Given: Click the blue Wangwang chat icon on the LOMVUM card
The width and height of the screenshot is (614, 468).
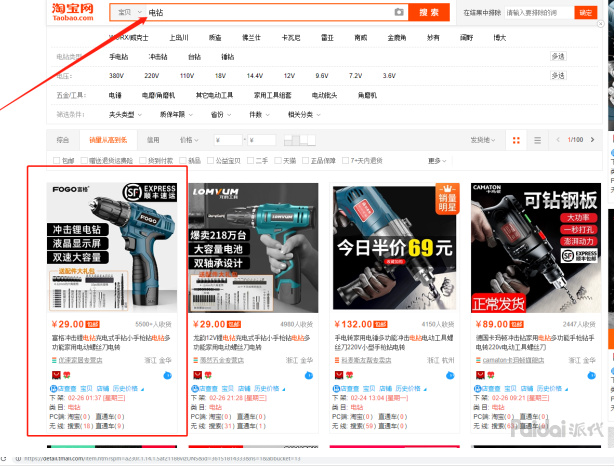Looking at the screenshot, I should coord(309,376).
